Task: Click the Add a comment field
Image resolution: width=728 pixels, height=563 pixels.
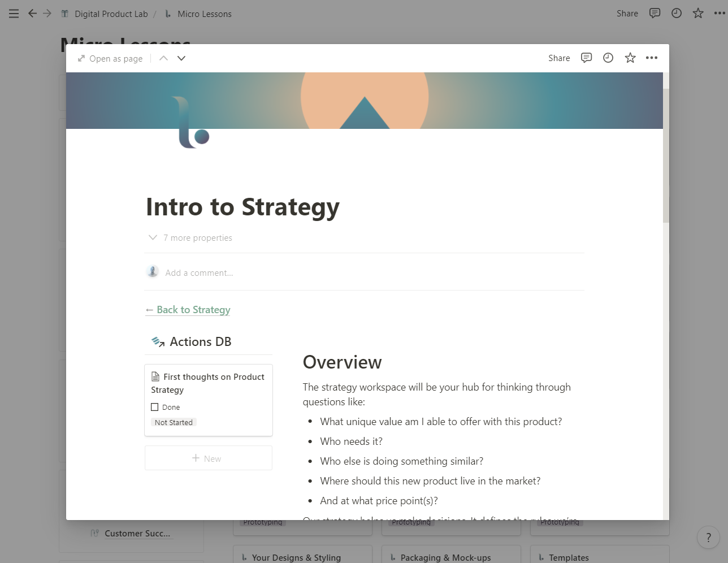Action: [199, 272]
